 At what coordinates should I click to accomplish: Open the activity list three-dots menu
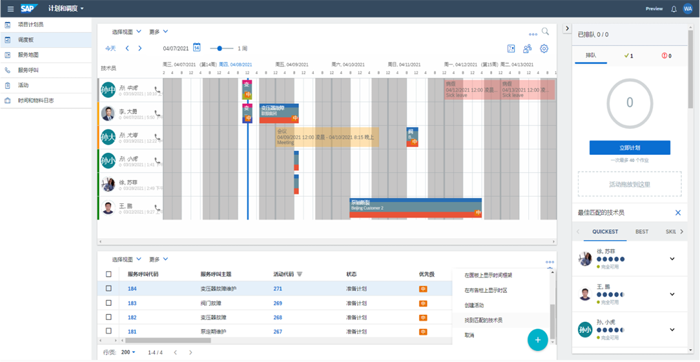[x=550, y=262]
